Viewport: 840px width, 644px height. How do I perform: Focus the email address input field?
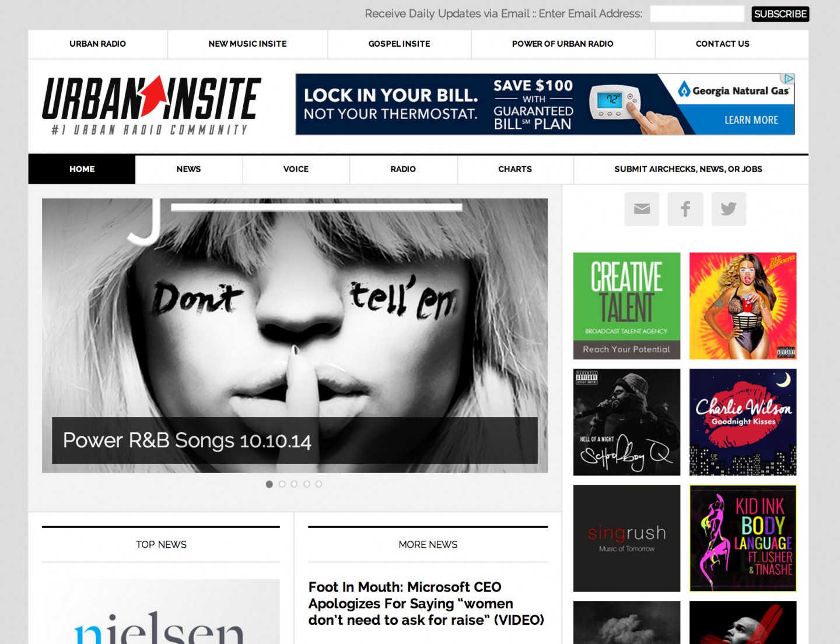[696, 14]
